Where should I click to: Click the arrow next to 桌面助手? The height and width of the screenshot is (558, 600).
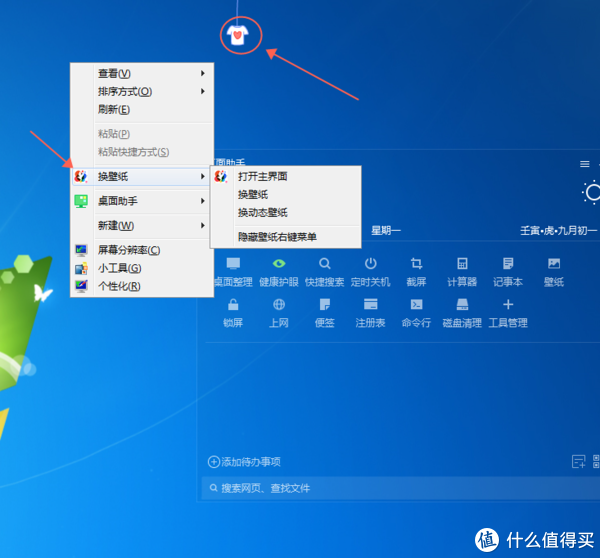click(203, 201)
